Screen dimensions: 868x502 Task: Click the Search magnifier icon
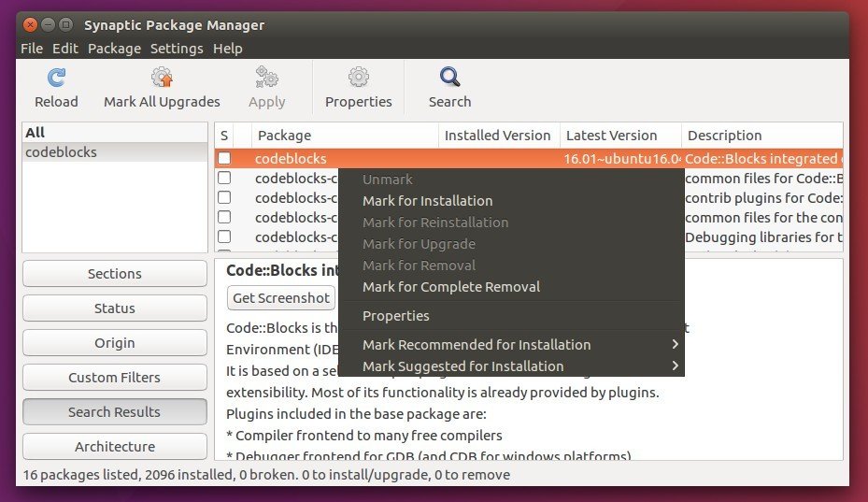[x=449, y=78]
